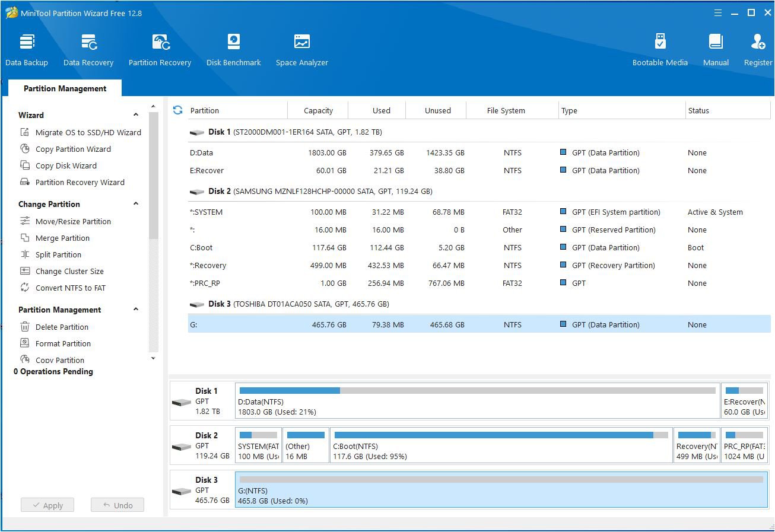Screen dimensions: 775x532
Task: Open the Space Analyzer
Action: (302, 50)
